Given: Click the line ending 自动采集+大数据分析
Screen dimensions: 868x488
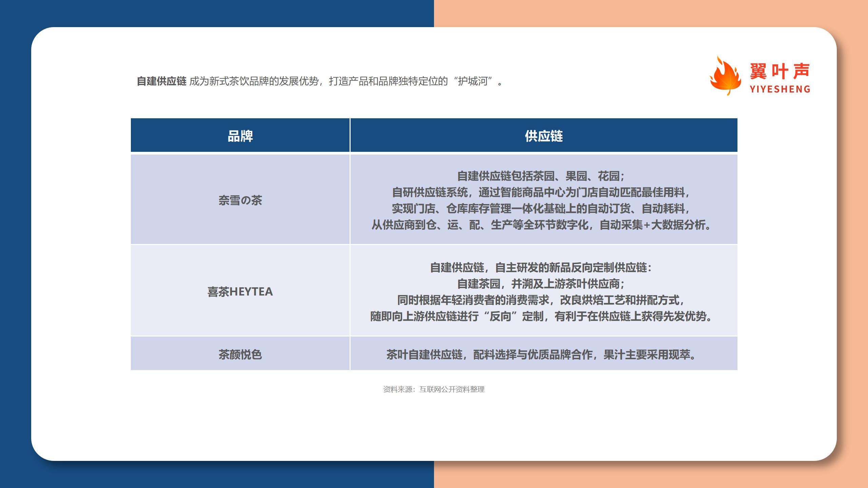Looking at the screenshot, I should (542, 225).
